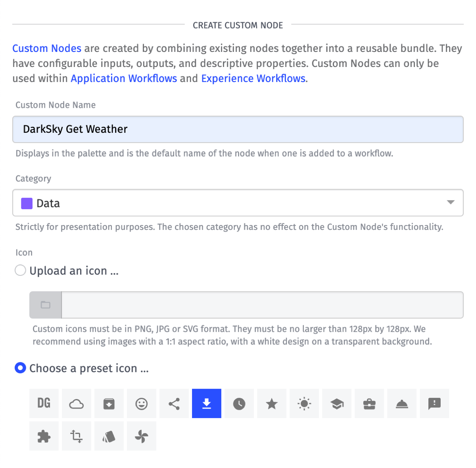The image size is (476, 468).
Task: Follow the Application Workflows link
Action: click(x=124, y=78)
